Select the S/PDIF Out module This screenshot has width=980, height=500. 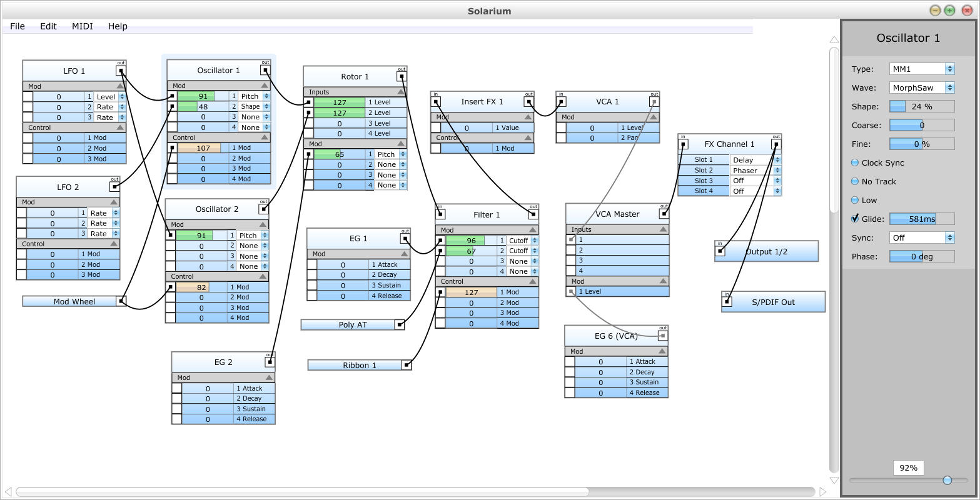click(x=773, y=302)
